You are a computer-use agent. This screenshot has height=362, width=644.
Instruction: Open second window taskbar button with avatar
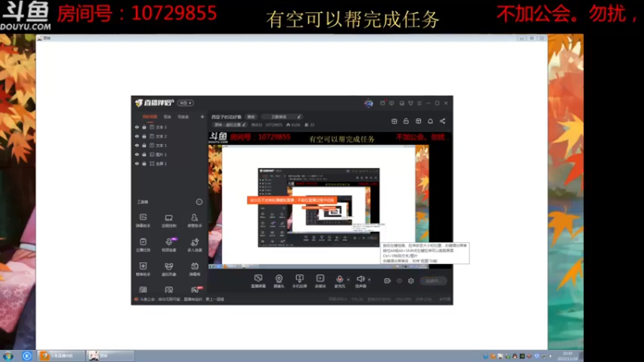click(110, 356)
